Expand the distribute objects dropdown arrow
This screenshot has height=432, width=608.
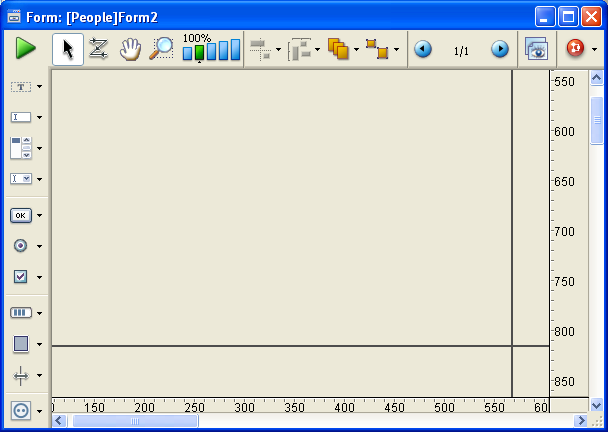click(318, 49)
